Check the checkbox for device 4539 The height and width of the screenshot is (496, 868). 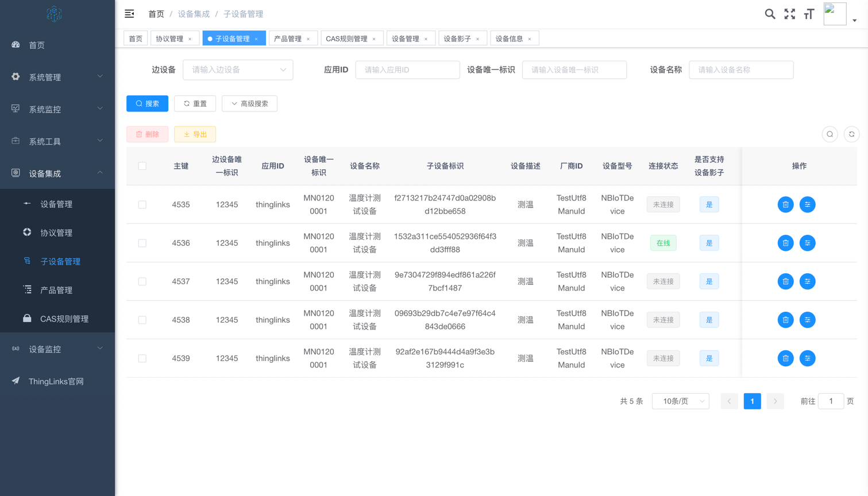tap(142, 358)
